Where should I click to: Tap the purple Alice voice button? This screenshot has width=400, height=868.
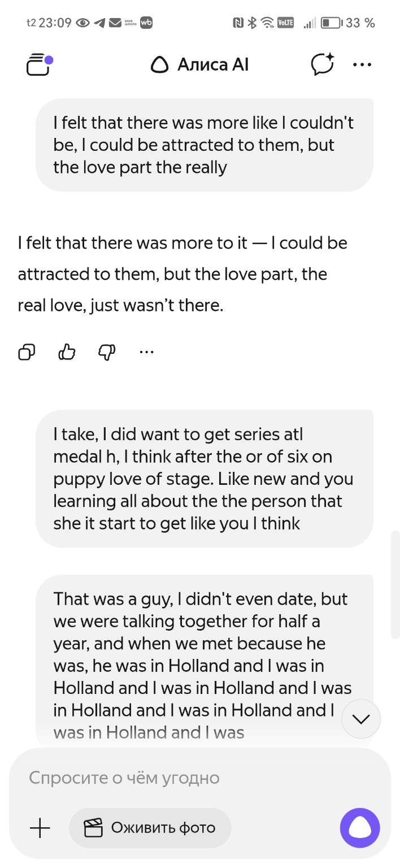[360, 828]
